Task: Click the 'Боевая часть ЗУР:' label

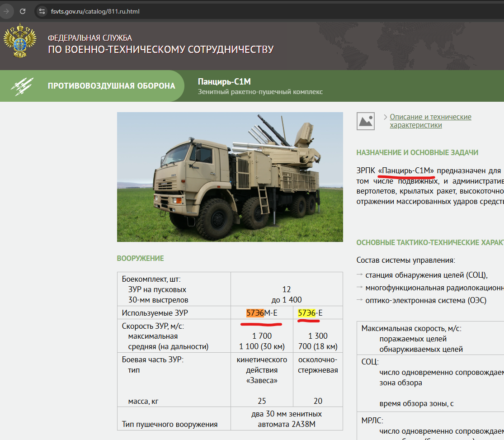Action: point(152,360)
